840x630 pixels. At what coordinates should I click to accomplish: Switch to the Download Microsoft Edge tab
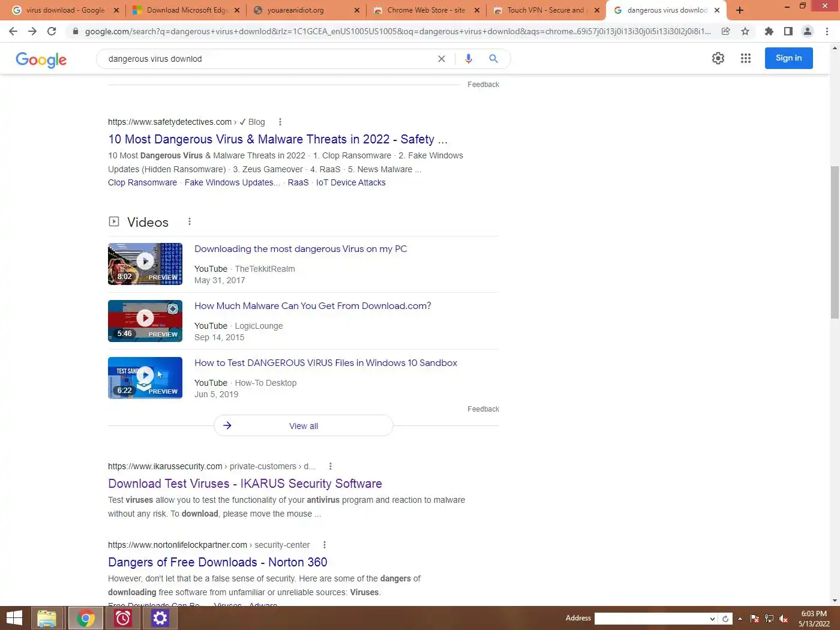[x=187, y=10]
